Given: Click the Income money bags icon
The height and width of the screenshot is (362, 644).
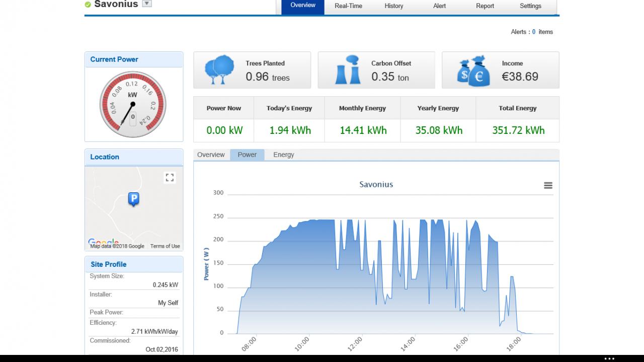Looking at the screenshot, I should [x=473, y=70].
